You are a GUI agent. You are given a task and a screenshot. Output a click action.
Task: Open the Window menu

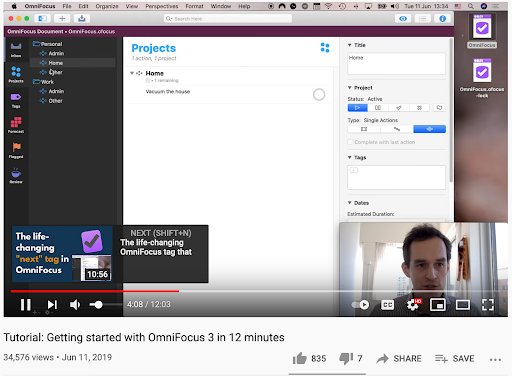pos(221,6)
